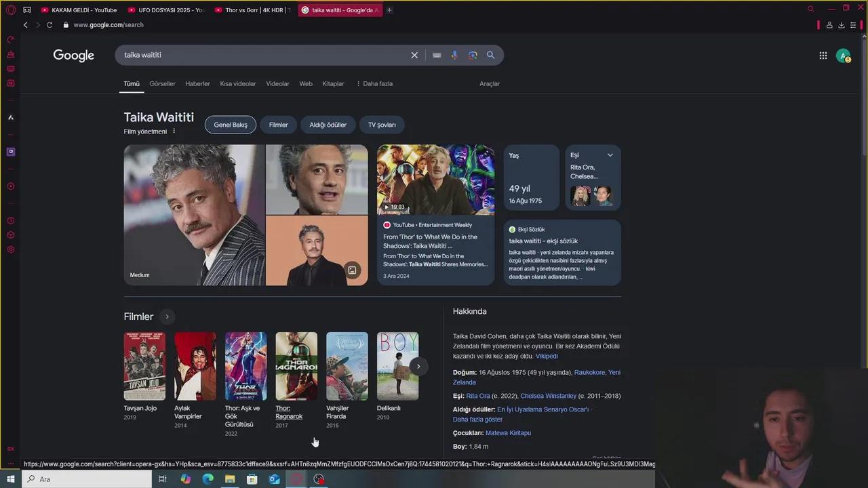Open the Opera downloads panel
Image resolution: width=868 pixels, height=488 pixels.
[x=842, y=25]
